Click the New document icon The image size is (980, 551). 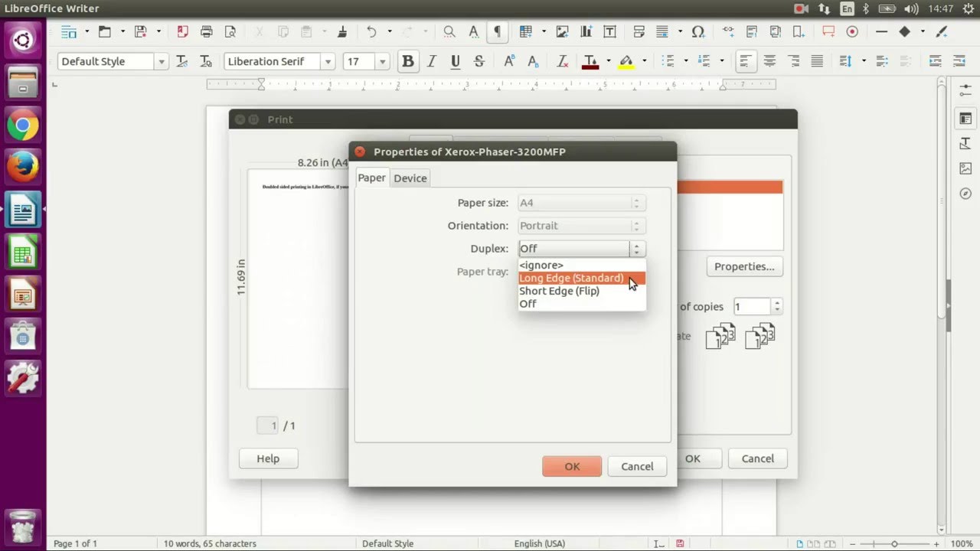69,31
